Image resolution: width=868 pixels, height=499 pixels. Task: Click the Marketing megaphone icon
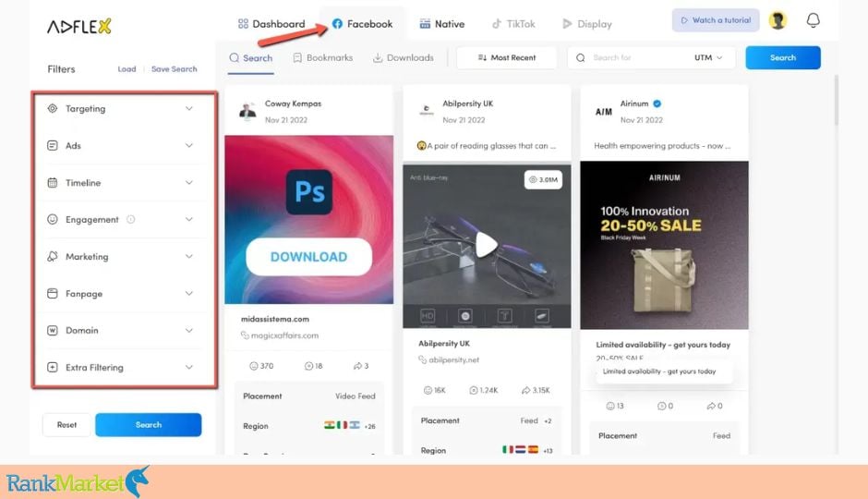52,256
